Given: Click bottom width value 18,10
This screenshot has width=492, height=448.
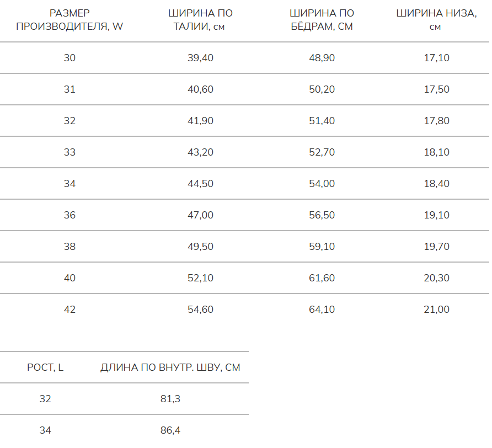Looking at the screenshot, I should [436, 152].
